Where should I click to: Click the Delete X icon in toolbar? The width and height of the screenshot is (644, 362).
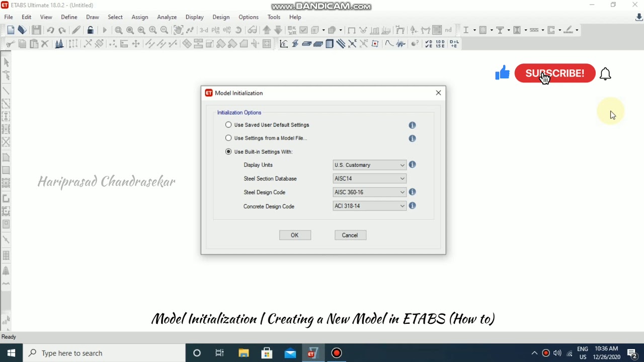click(x=45, y=44)
